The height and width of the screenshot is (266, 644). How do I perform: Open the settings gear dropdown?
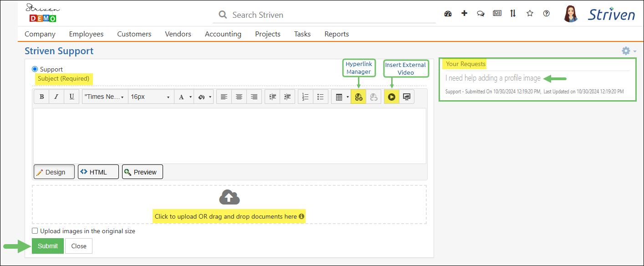tap(629, 51)
